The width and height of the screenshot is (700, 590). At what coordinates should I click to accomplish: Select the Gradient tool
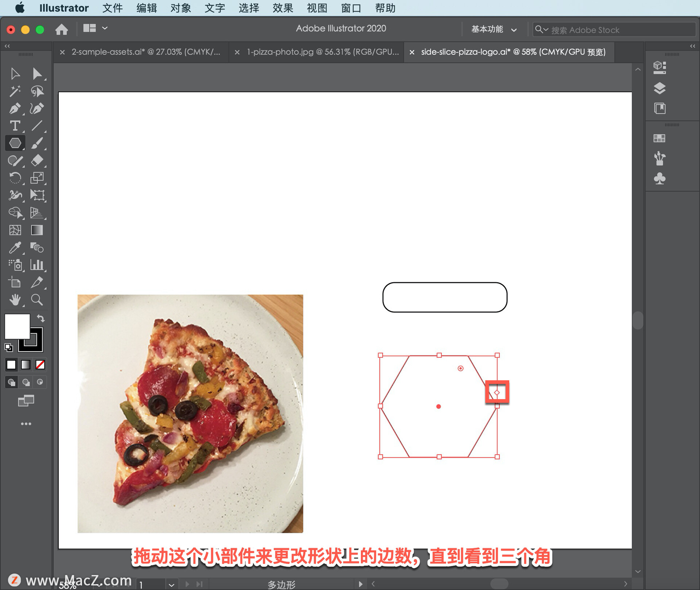(37, 230)
